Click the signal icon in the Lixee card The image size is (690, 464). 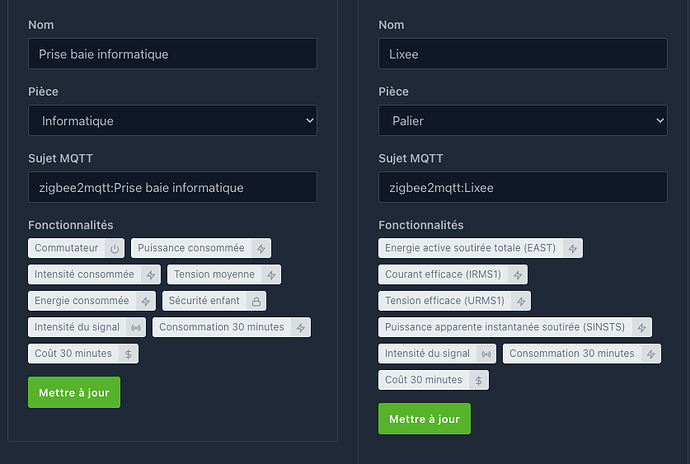486,354
